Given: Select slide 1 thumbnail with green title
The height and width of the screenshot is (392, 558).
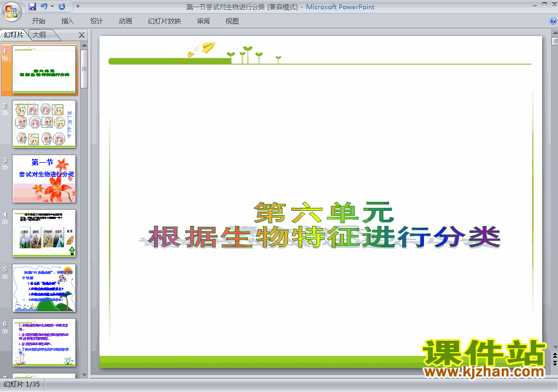Looking at the screenshot, I should tap(44, 70).
